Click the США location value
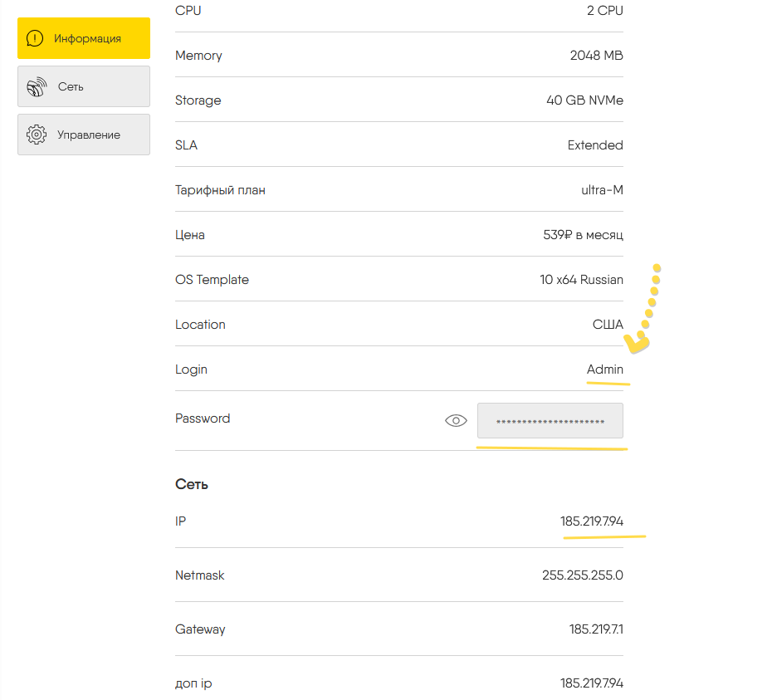This screenshot has height=700, width=772. tap(608, 325)
